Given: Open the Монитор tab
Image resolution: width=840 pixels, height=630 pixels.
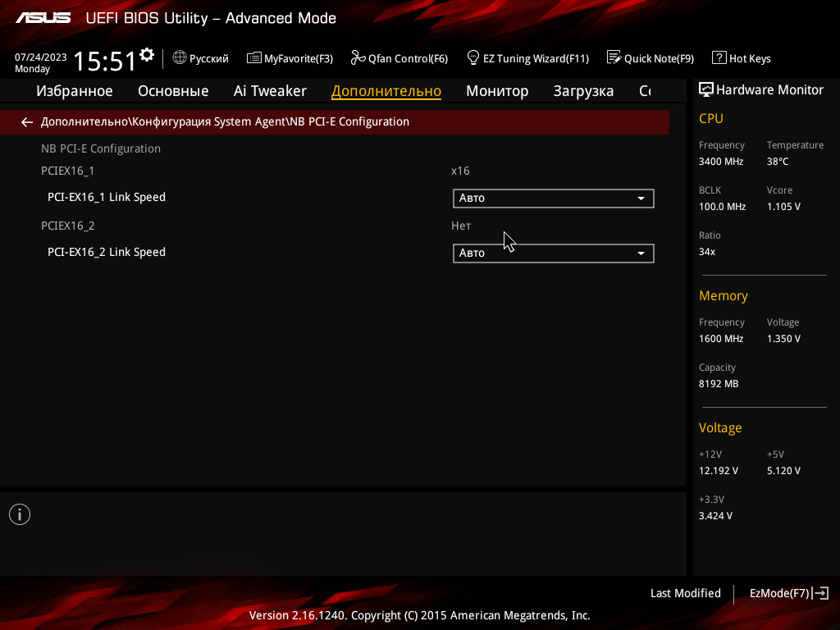Looking at the screenshot, I should (497, 91).
